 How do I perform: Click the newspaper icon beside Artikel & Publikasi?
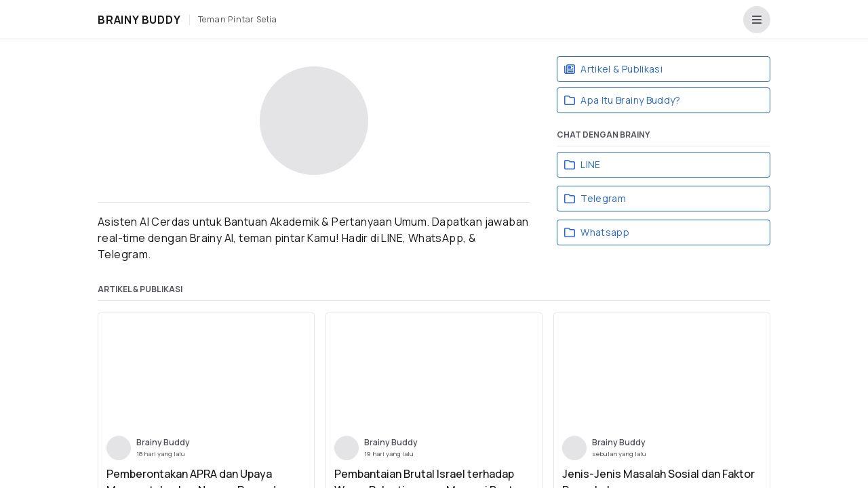tap(570, 69)
